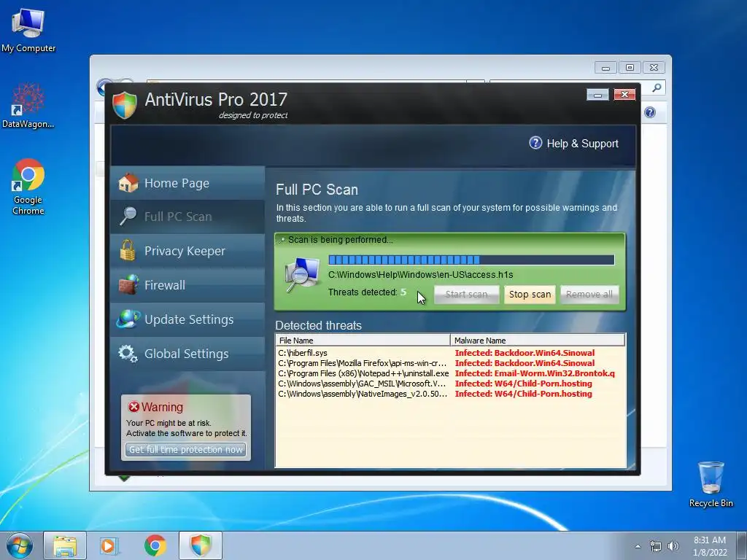Open the Recycle Bin
This screenshot has width=747, height=560.
click(711, 484)
